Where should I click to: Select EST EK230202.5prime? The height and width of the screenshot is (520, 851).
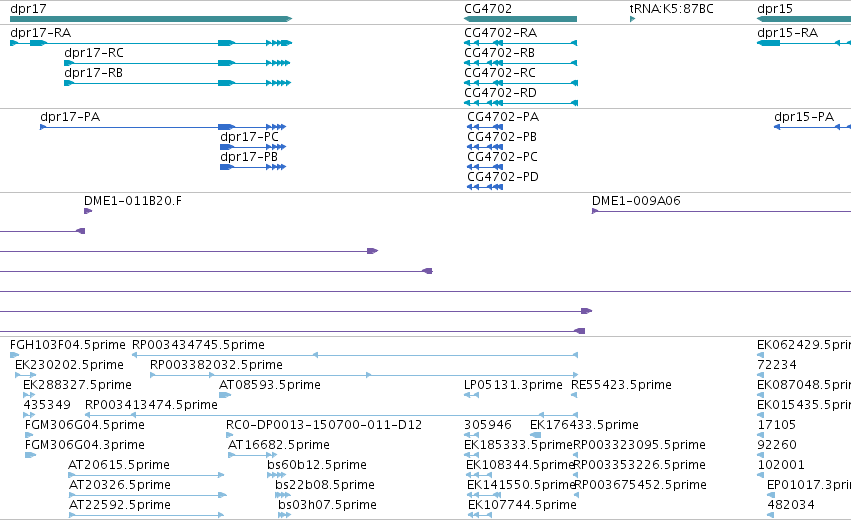(26, 375)
